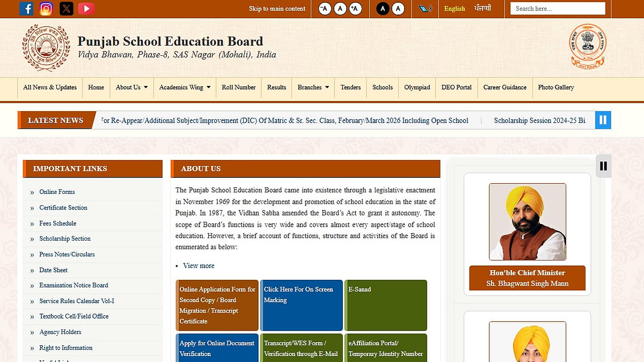
Task: Open Date Sheet link
Action: tap(53, 270)
